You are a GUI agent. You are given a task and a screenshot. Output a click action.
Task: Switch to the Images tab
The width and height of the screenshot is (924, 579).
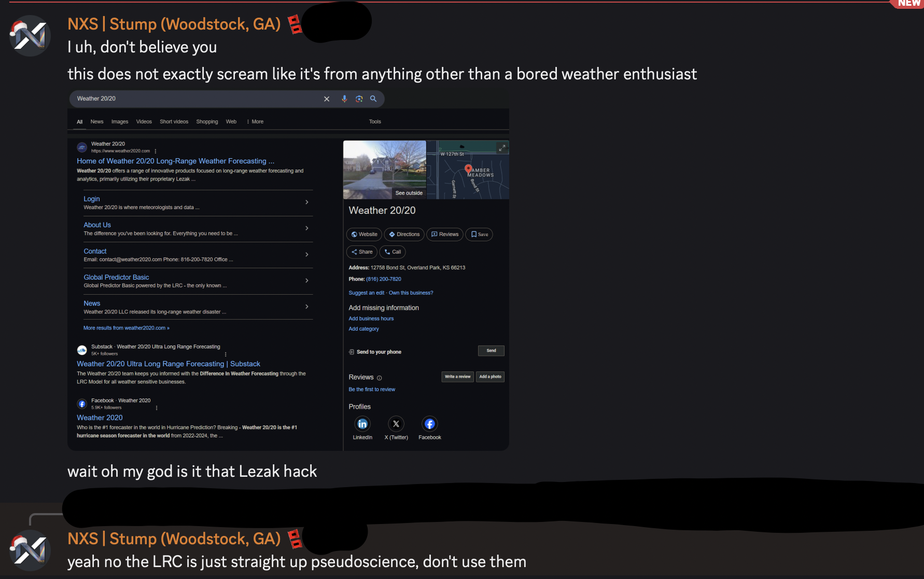tap(120, 122)
